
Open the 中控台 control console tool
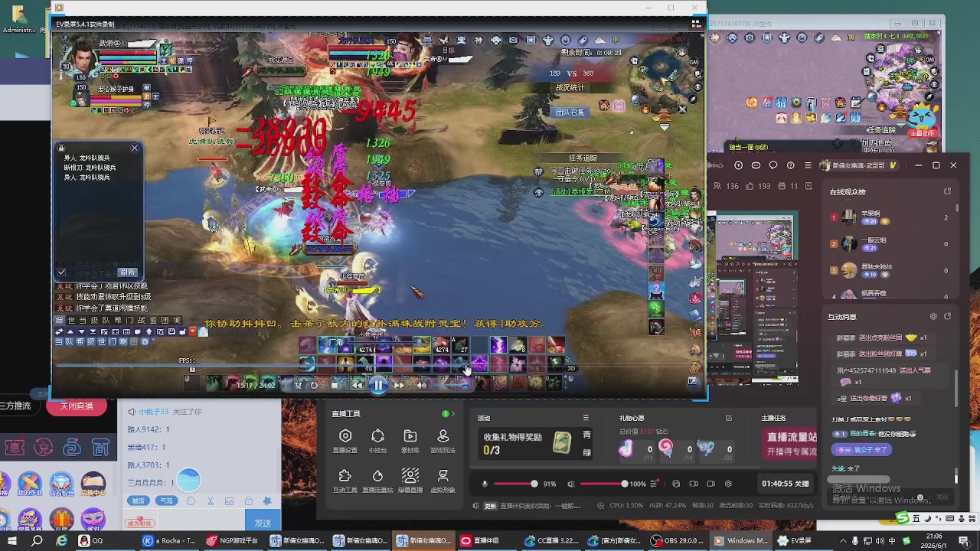point(377,441)
